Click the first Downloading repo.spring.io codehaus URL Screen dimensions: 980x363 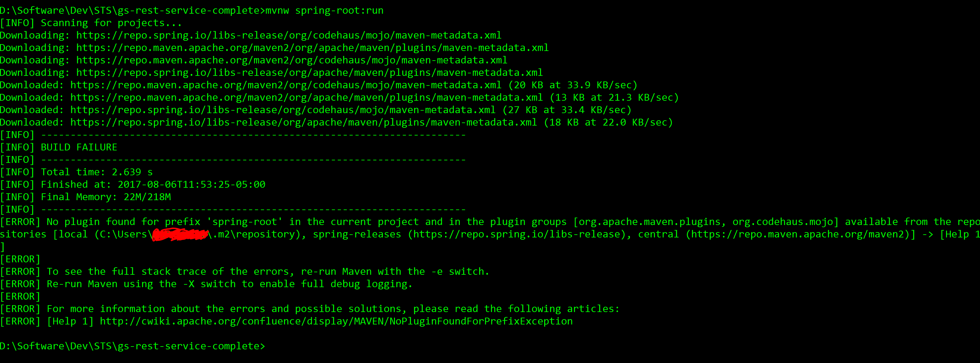point(289,35)
